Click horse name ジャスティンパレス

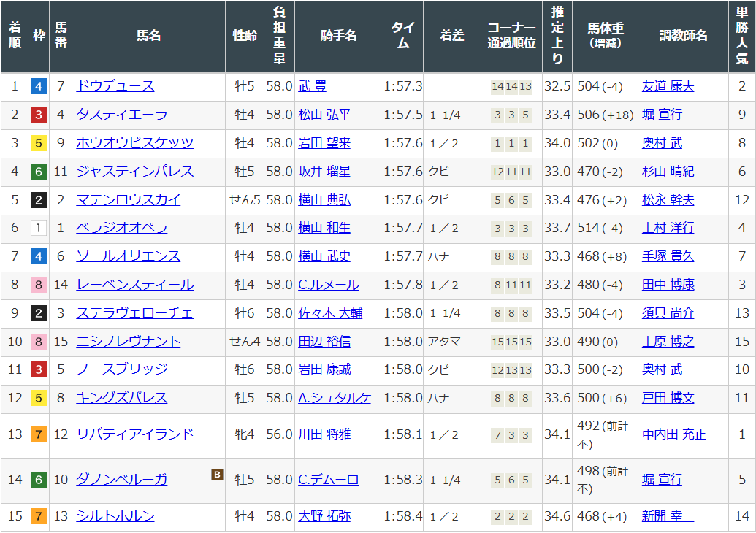[134, 172]
